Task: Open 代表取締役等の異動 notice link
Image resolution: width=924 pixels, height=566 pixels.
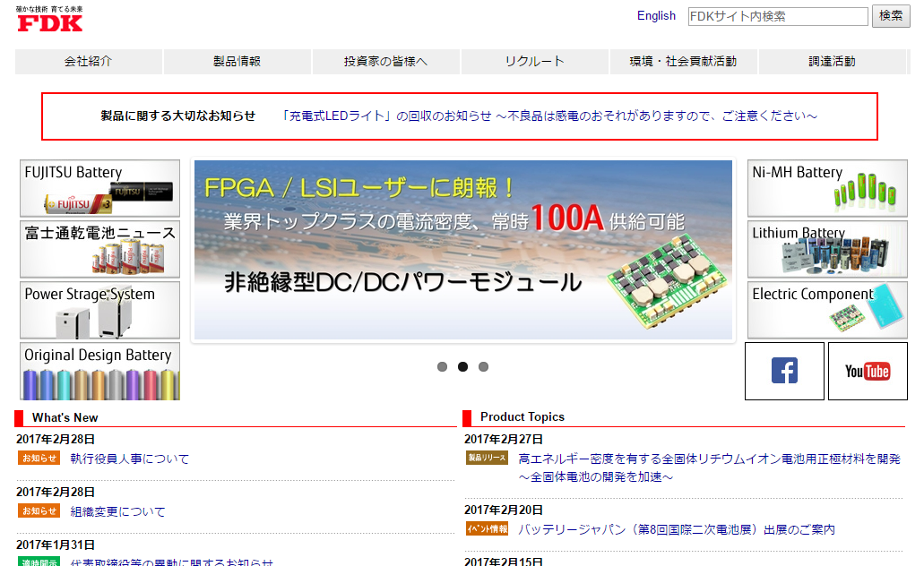Action: pyautogui.click(x=171, y=562)
